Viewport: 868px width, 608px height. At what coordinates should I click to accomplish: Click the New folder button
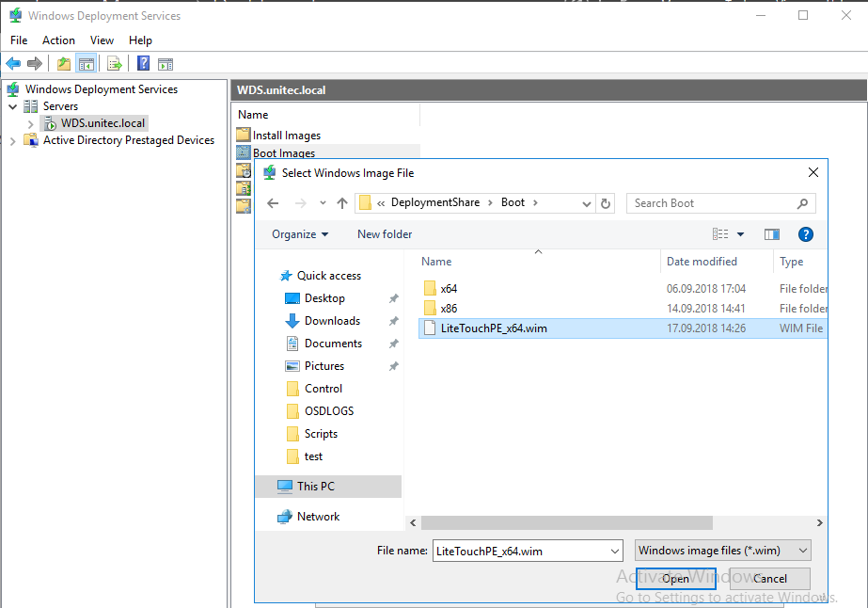[x=385, y=234]
